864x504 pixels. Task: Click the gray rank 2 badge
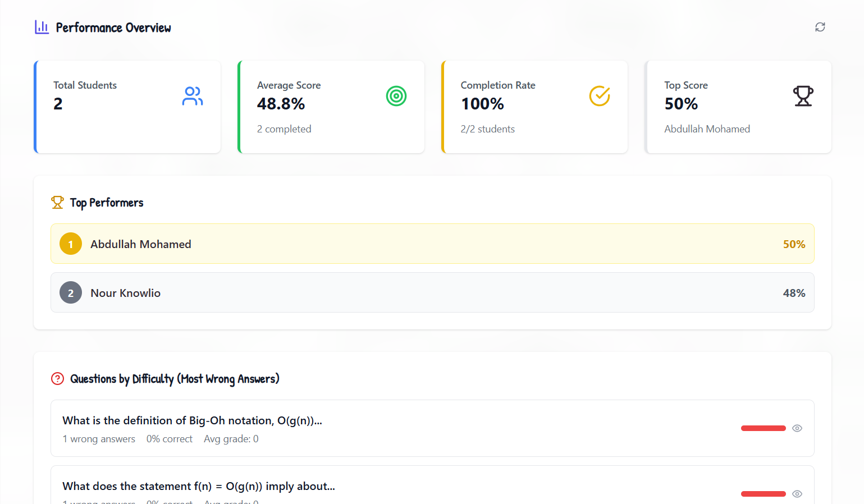coord(71,293)
